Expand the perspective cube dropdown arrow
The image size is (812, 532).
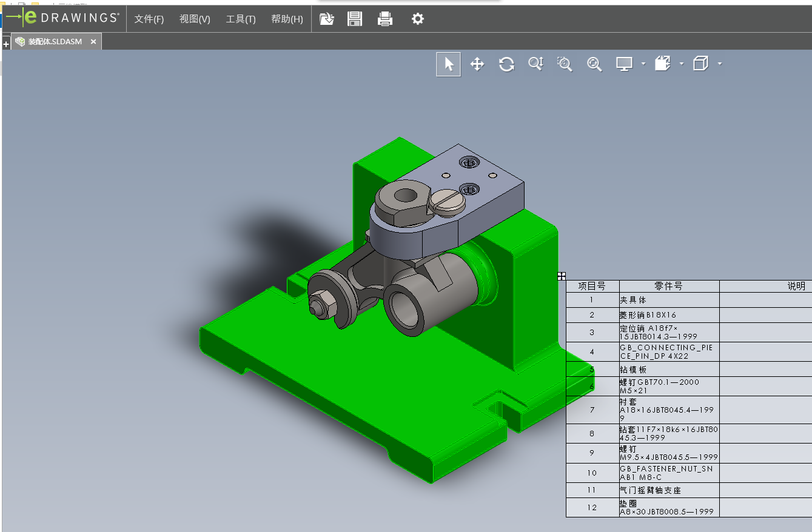(720, 64)
